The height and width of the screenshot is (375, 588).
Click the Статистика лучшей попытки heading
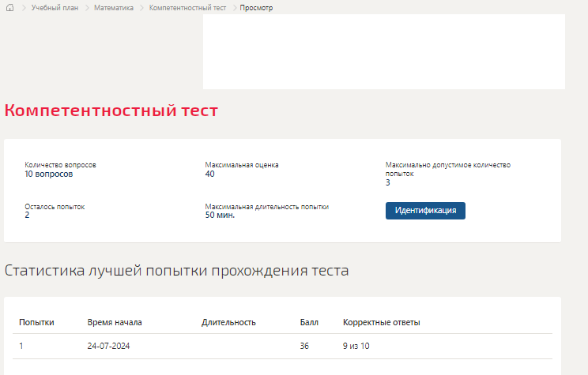(176, 271)
